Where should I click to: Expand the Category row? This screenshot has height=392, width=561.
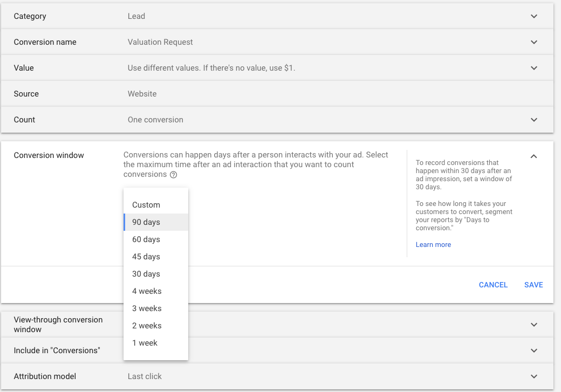point(533,16)
